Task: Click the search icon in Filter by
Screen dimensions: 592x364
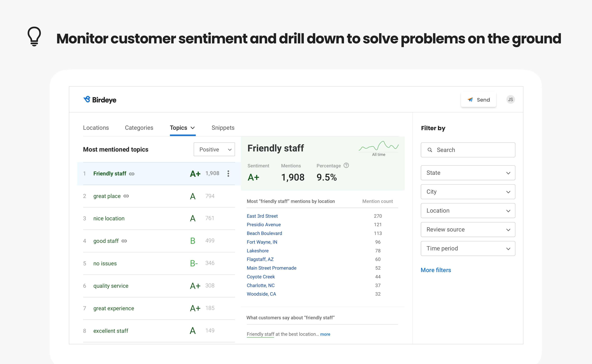Action: (430, 150)
